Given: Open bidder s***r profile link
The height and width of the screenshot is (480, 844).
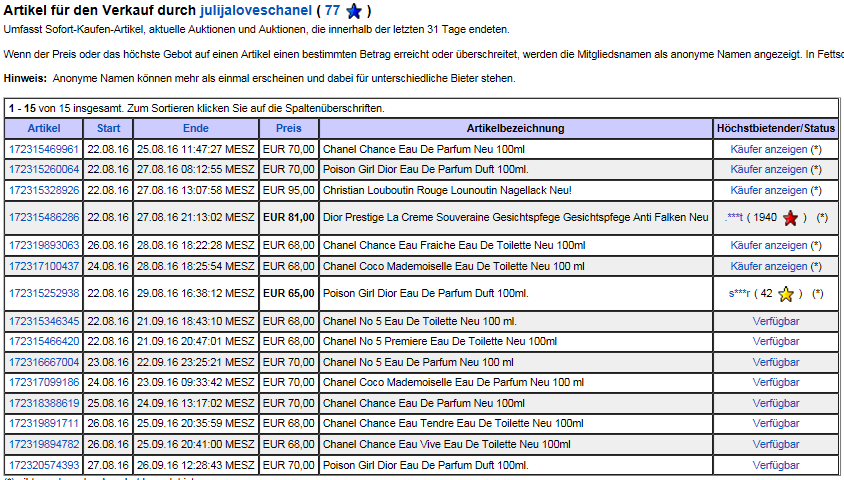Looking at the screenshot, I should (739, 293).
